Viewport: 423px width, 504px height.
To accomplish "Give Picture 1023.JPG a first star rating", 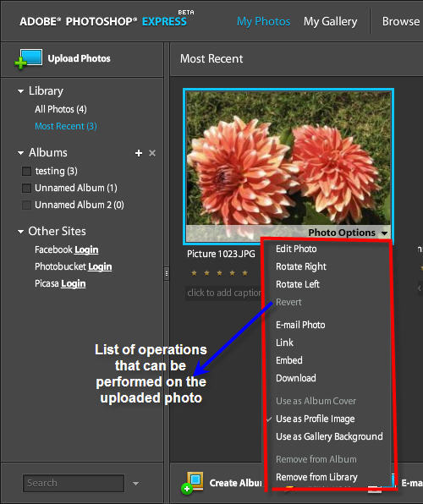I will (x=194, y=273).
